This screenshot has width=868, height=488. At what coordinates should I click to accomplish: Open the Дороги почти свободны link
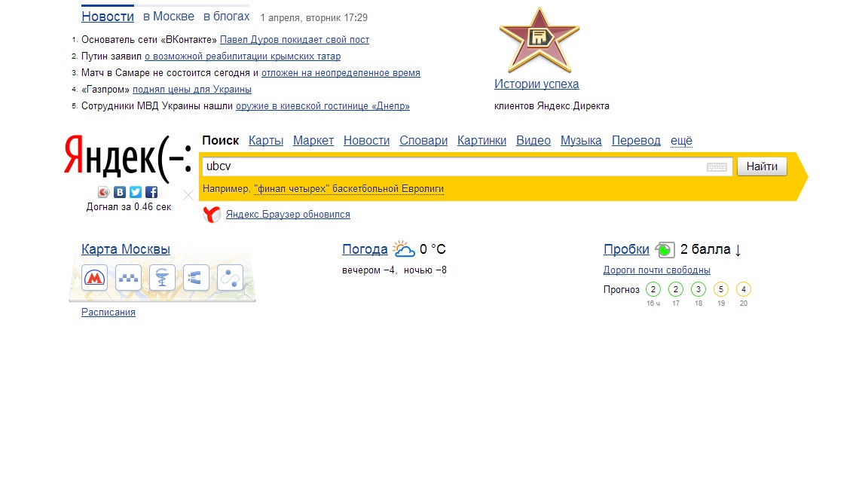point(656,270)
